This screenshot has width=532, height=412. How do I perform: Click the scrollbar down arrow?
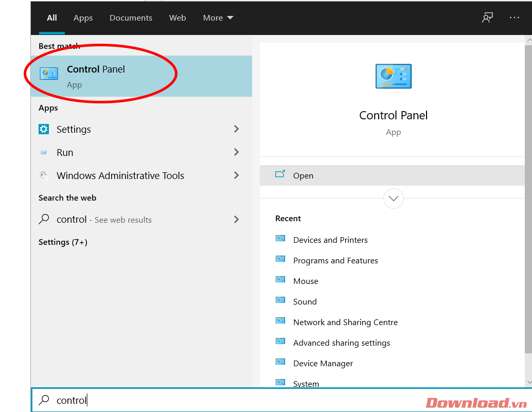[528, 382]
